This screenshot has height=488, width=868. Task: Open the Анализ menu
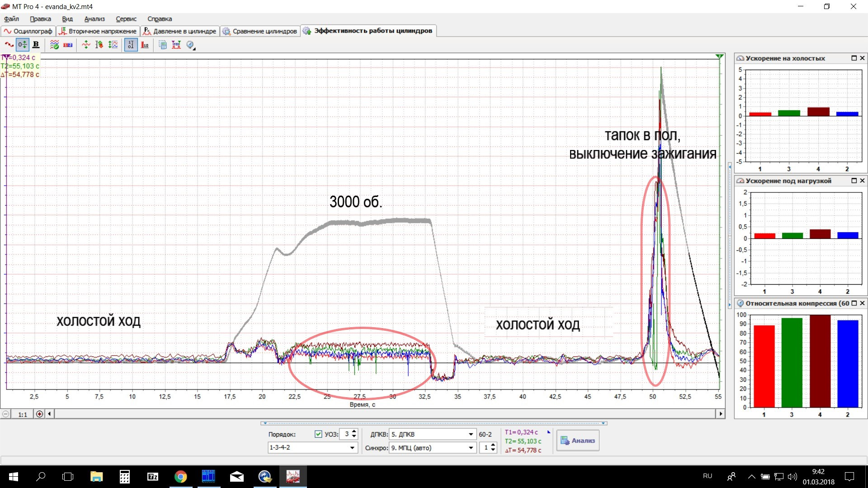pyautogui.click(x=94, y=19)
